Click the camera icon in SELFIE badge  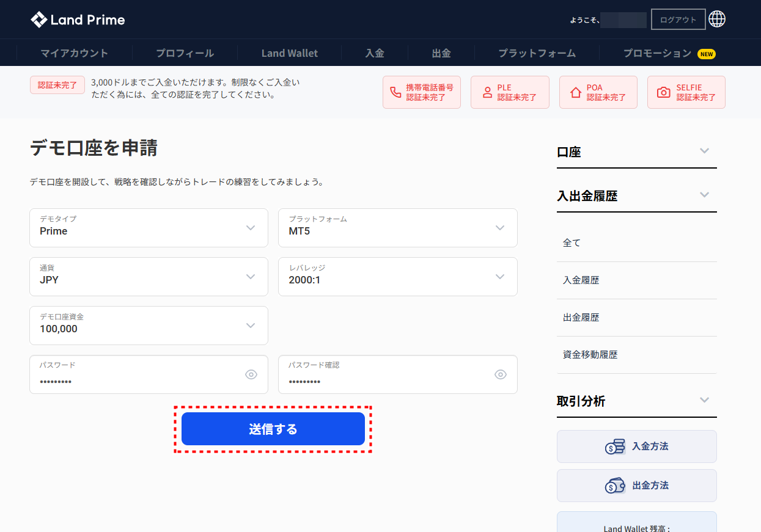(663, 92)
